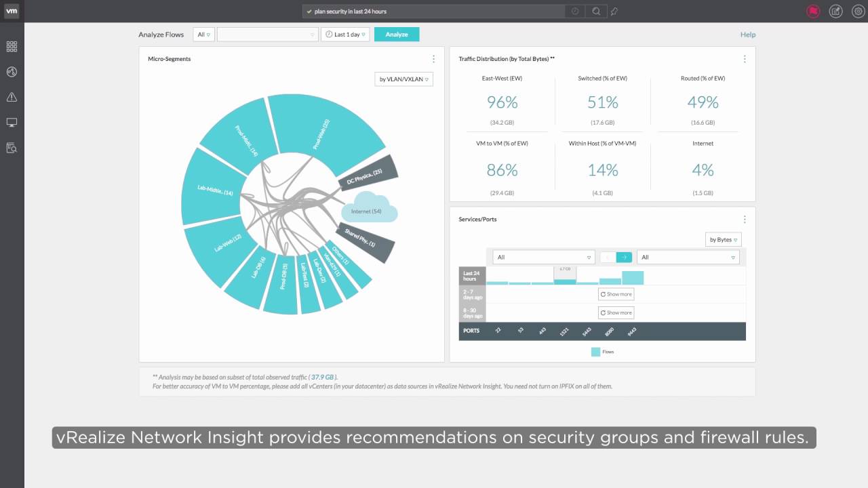Open the 'by VLAN/VXLAN' dropdown
The height and width of the screenshot is (488, 868).
tap(403, 79)
